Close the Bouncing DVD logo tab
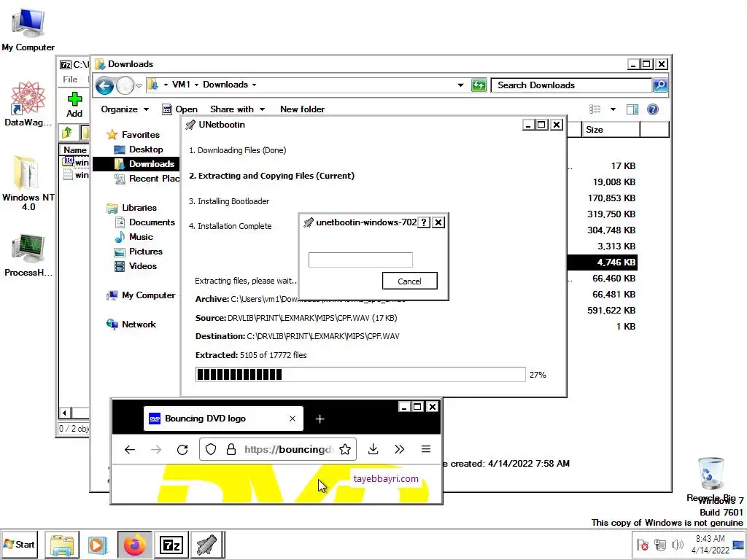 coord(293,419)
